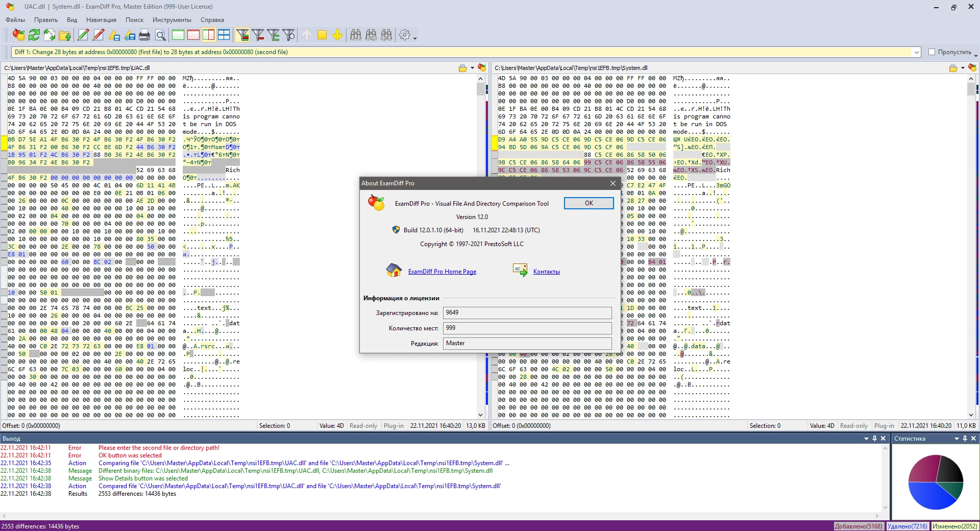Toggle the second funnel filter with red bar

(x=258, y=35)
